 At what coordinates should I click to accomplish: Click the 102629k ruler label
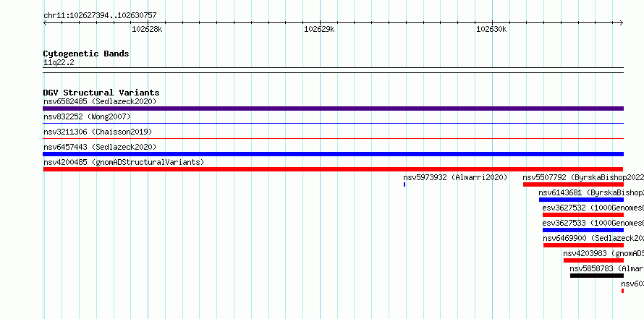click(x=319, y=29)
